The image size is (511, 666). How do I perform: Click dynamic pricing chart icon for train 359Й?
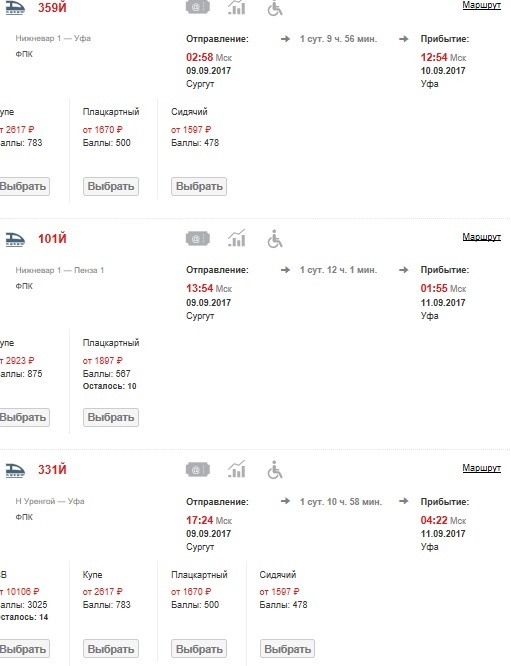point(237,7)
